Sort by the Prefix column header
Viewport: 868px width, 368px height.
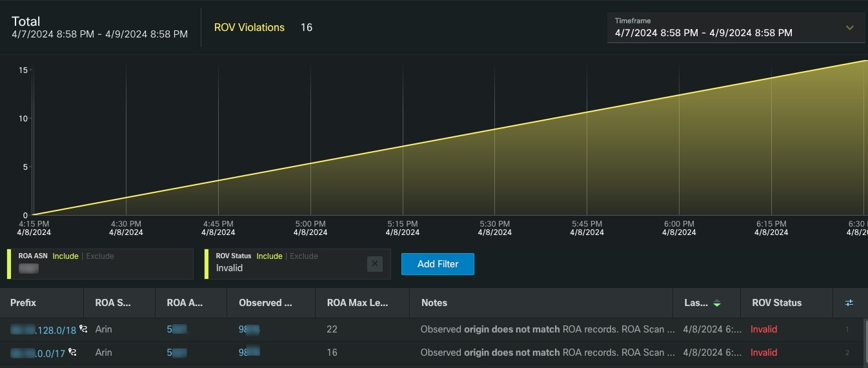click(x=23, y=303)
